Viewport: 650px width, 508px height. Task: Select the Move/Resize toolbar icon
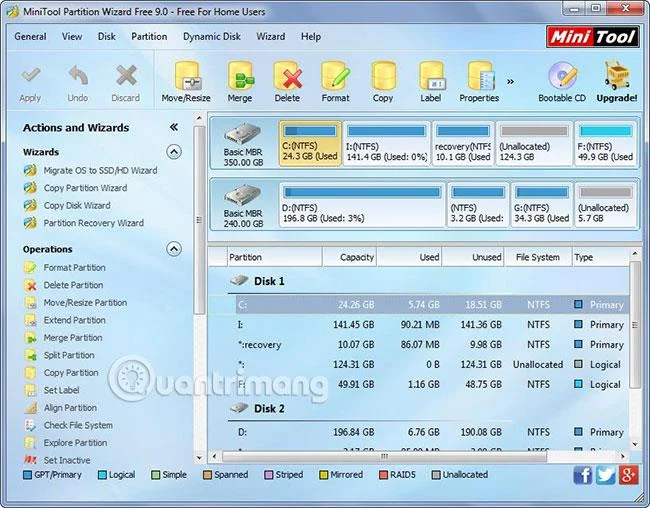(x=187, y=77)
